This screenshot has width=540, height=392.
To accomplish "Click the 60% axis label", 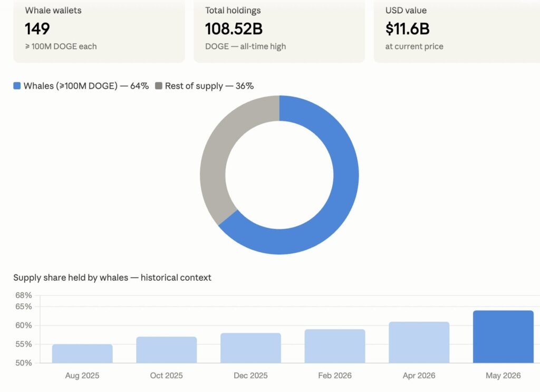I will tap(23, 325).
